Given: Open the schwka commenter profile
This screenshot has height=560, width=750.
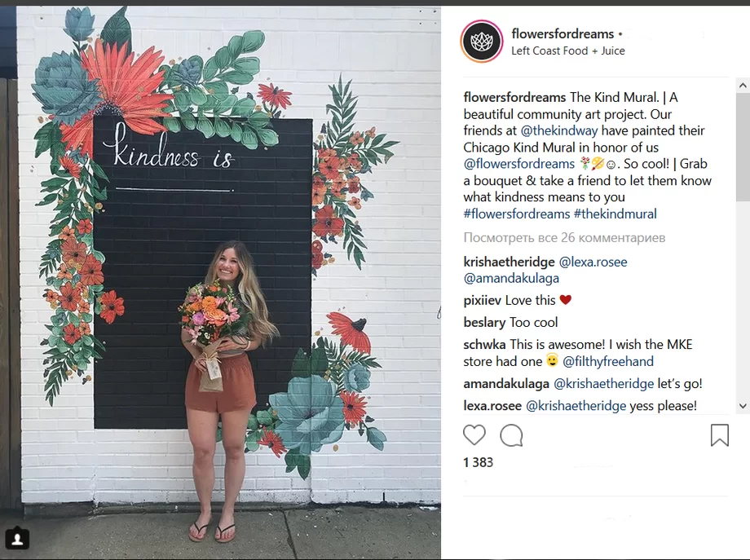Looking at the screenshot, I should (484, 344).
